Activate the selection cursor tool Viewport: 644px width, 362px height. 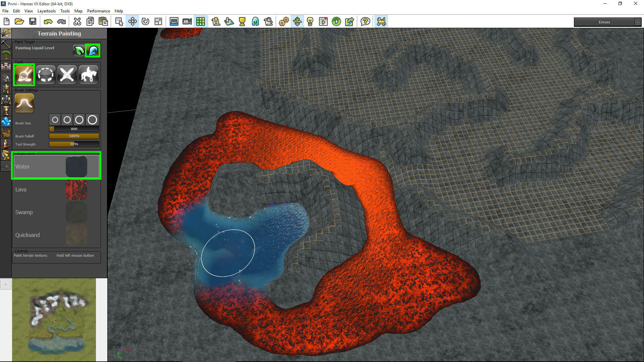pos(119,22)
